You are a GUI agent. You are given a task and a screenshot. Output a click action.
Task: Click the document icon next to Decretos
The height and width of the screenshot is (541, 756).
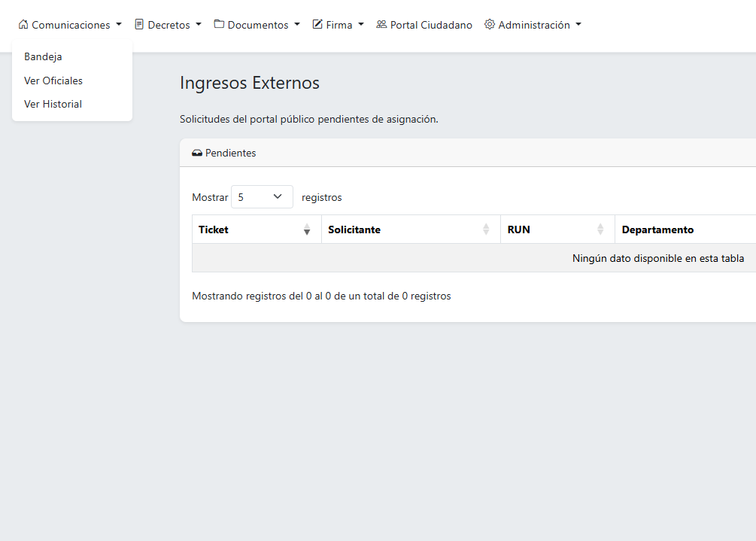[x=139, y=25]
